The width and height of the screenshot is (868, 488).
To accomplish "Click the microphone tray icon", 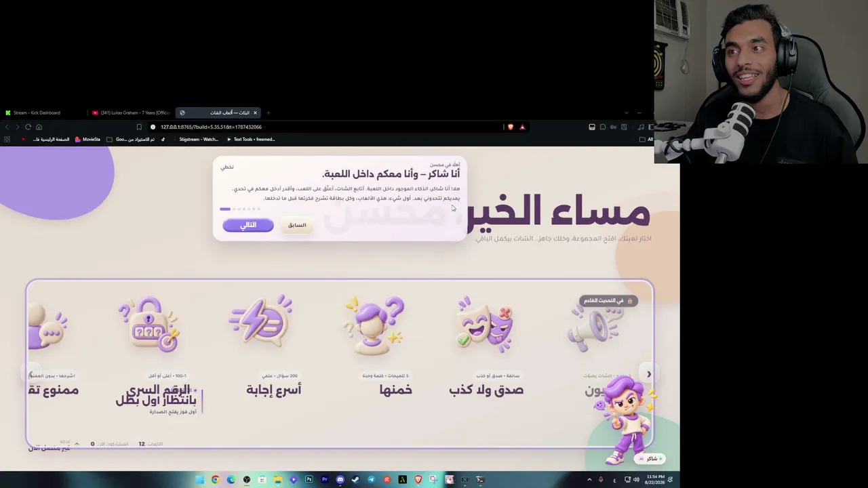I will (x=600, y=480).
